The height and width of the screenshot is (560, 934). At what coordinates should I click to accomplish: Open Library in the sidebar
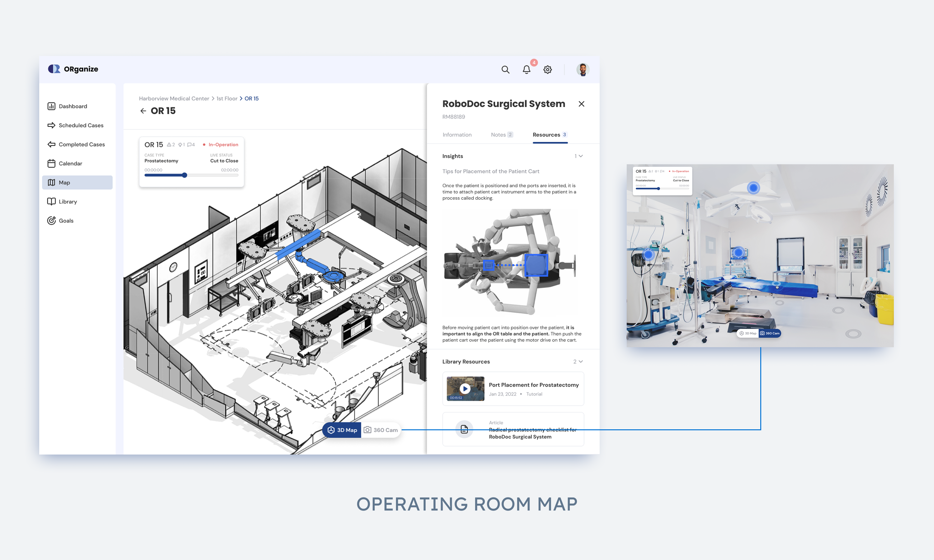tap(68, 202)
